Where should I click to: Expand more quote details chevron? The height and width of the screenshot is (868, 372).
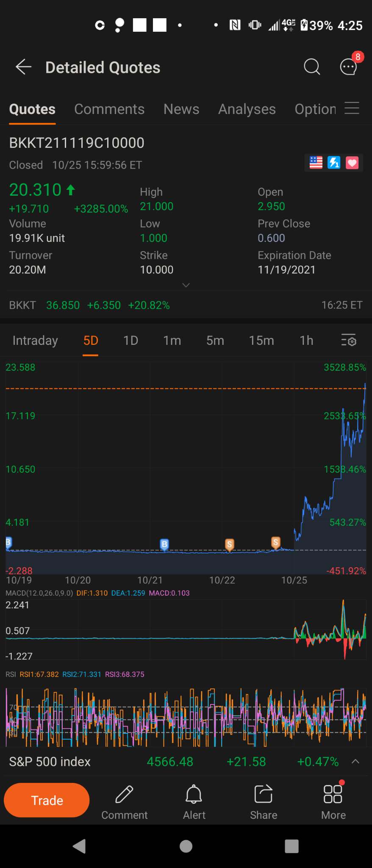click(x=186, y=285)
